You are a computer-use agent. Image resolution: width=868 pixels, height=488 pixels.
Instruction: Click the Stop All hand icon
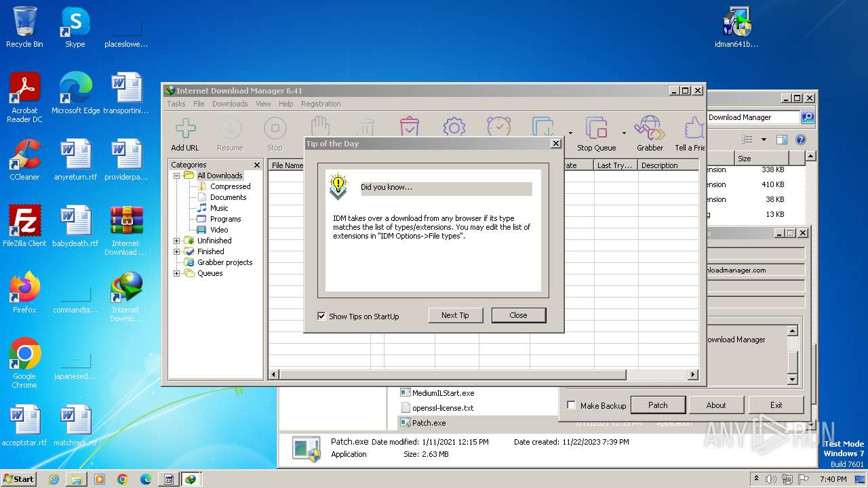320,126
